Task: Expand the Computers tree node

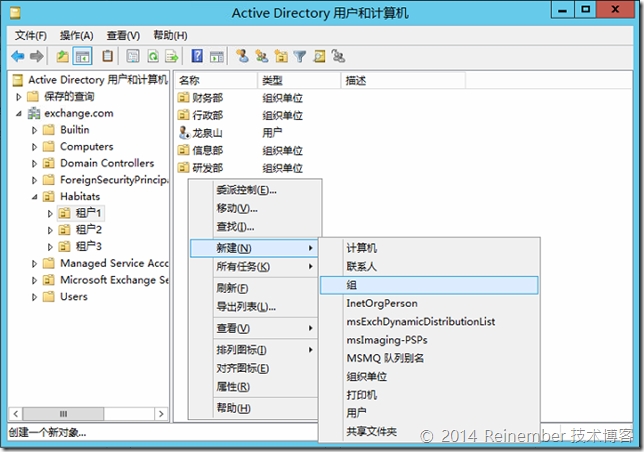Action: tap(34, 147)
